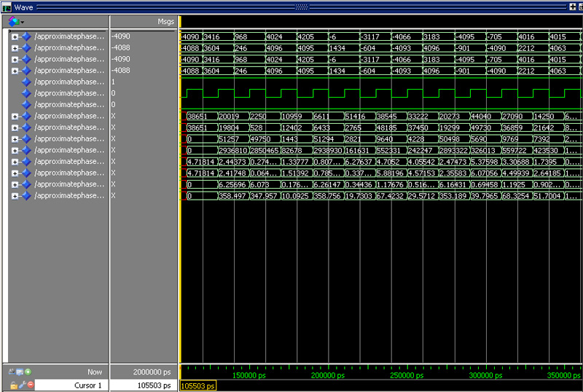
Task: Click waveform value 358.497
Action: pos(232,196)
